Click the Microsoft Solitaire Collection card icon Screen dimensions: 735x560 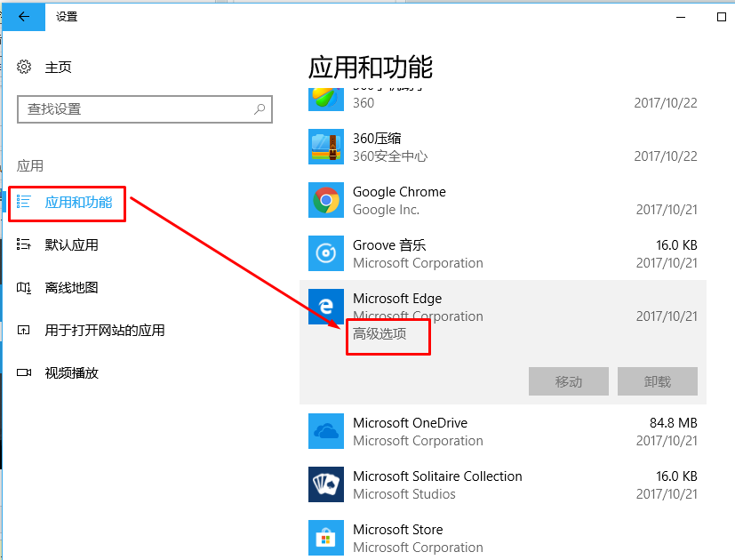coord(325,484)
